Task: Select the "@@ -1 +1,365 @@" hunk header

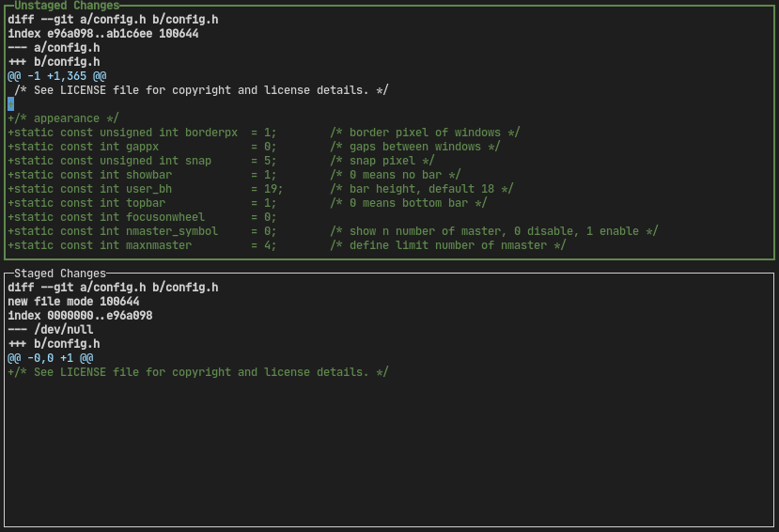Action: click(x=56, y=76)
